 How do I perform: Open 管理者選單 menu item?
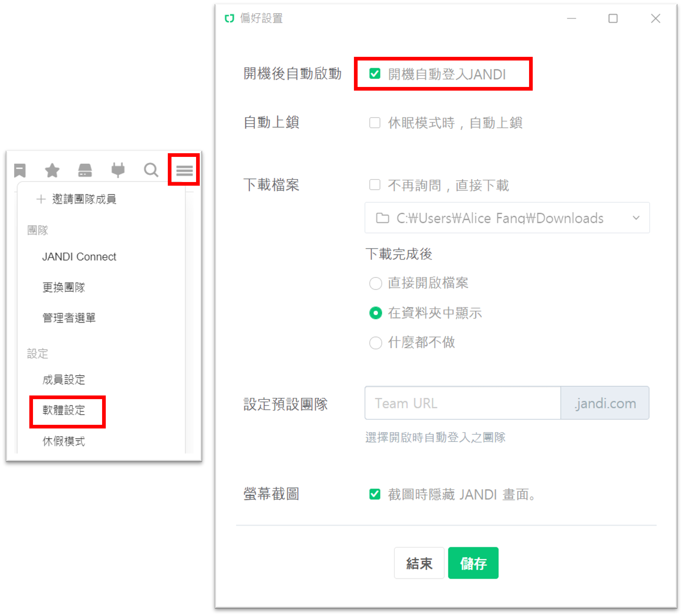[69, 318]
